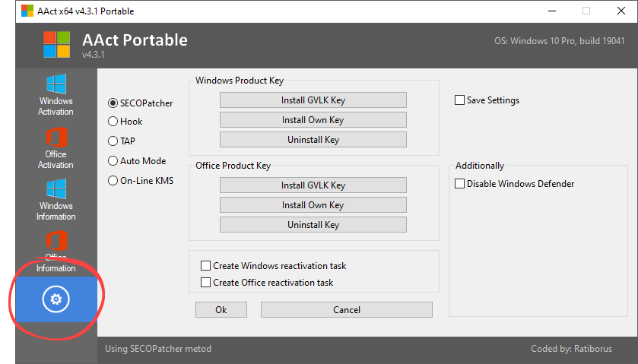The image size is (638, 364).
Task: Select the Hook method
Action: 125,121
